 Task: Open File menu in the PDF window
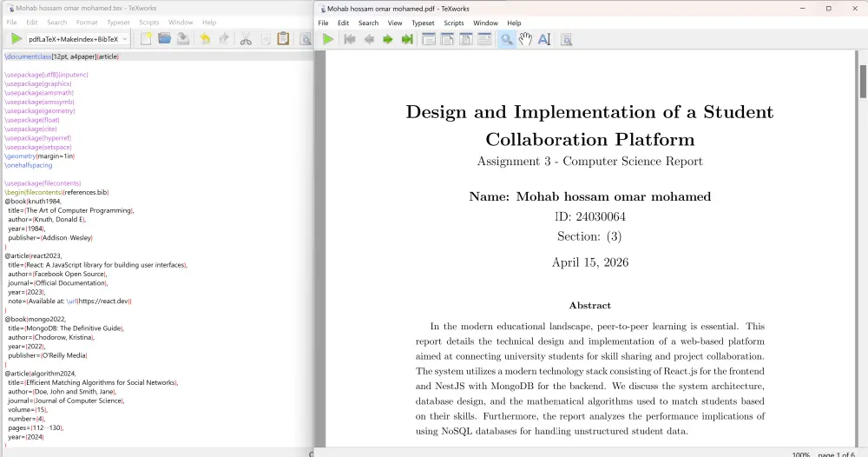(x=323, y=23)
